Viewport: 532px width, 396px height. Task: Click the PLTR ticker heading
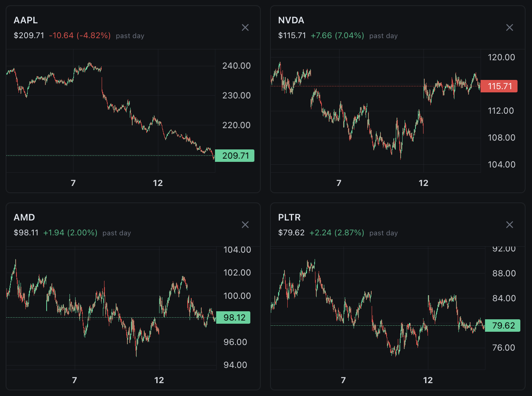[x=289, y=217]
